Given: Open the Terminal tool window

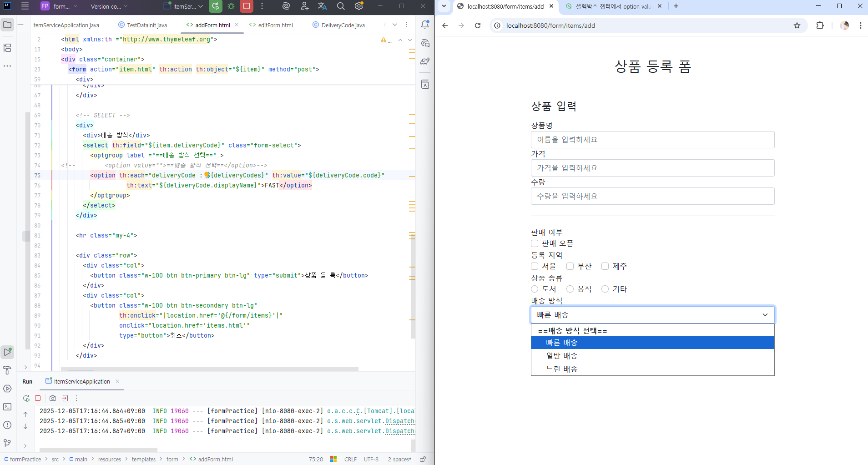Looking at the screenshot, I should click(7, 407).
